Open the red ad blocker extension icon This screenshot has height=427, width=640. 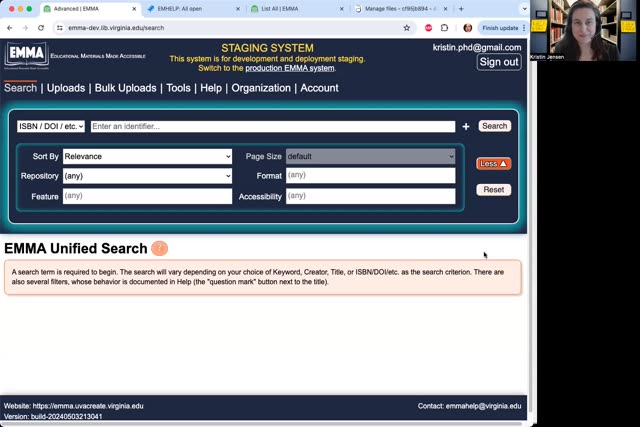coord(428,28)
